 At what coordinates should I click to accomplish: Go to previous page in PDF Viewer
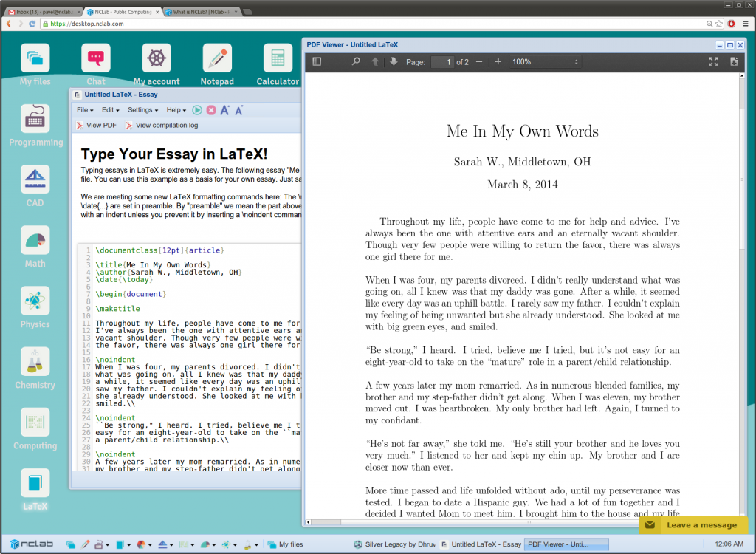(375, 62)
